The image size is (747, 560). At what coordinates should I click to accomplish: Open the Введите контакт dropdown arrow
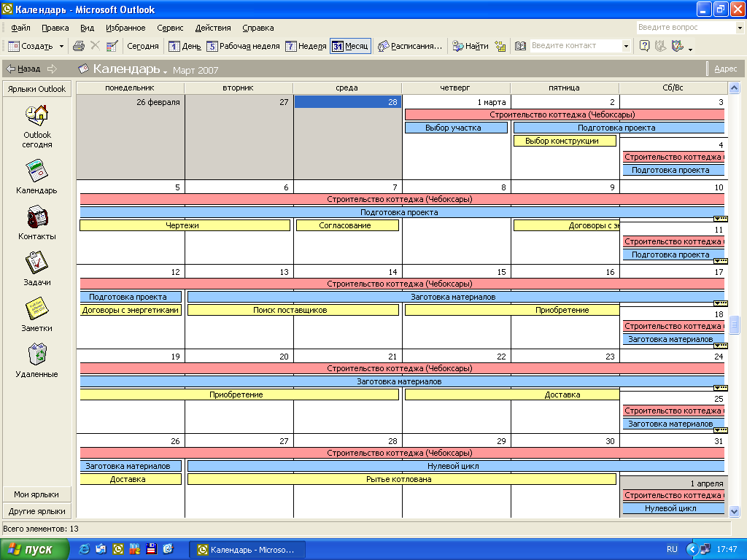(626, 46)
